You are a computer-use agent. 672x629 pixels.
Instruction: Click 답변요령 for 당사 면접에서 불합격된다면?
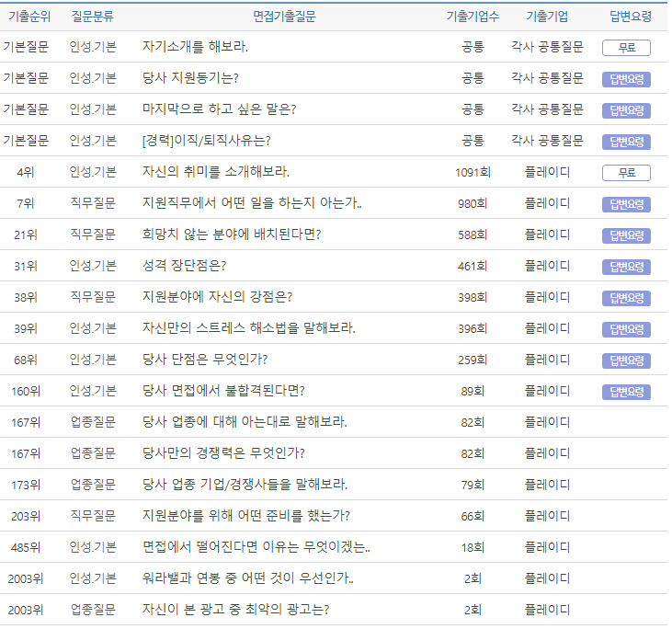626,392
